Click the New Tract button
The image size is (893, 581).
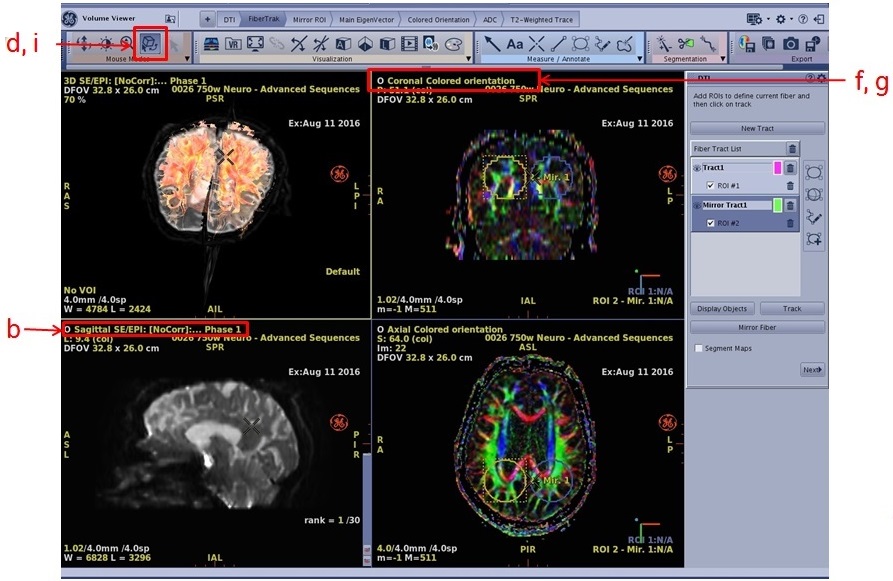point(757,129)
